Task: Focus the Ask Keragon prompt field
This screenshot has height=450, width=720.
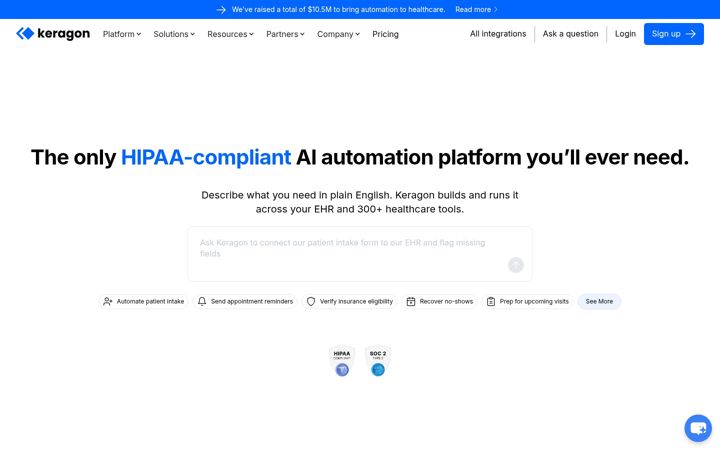Action: tap(360, 254)
